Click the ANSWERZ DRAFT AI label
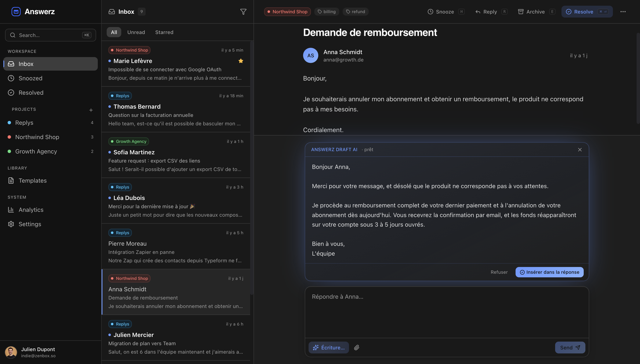 (334, 149)
